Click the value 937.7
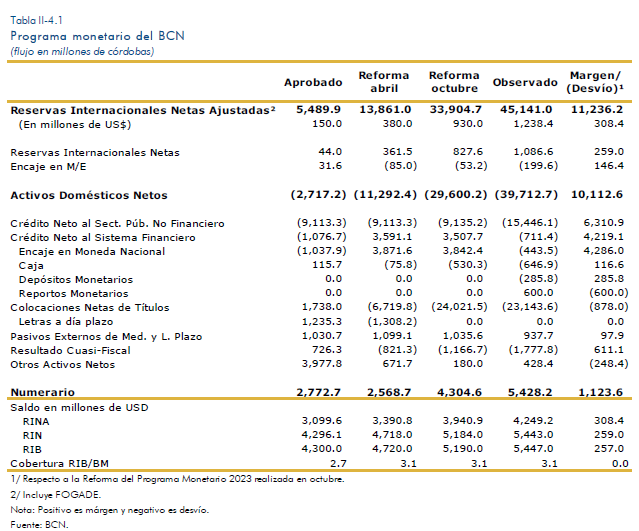Image resolution: width=639 pixels, height=531 pixels. pos(538,336)
